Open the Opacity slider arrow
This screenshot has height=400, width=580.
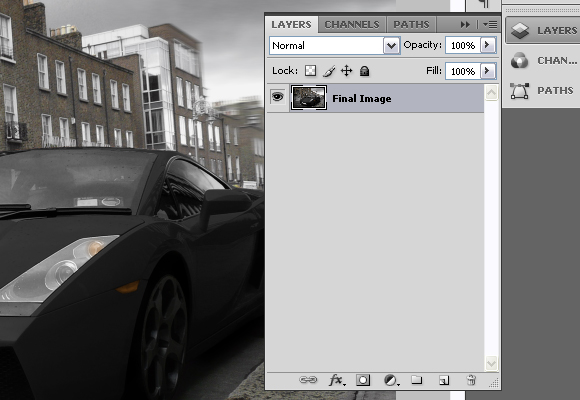pyautogui.click(x=488, y=45)
